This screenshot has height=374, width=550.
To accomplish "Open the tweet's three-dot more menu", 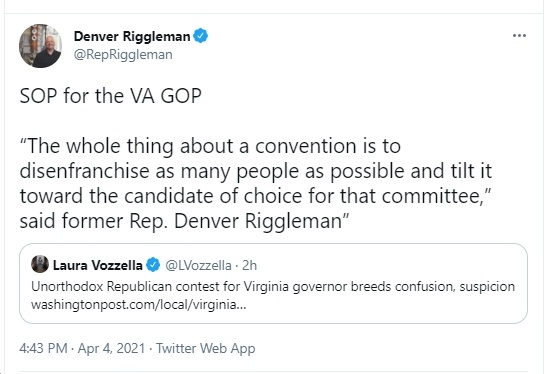I will tap(519, 35).
